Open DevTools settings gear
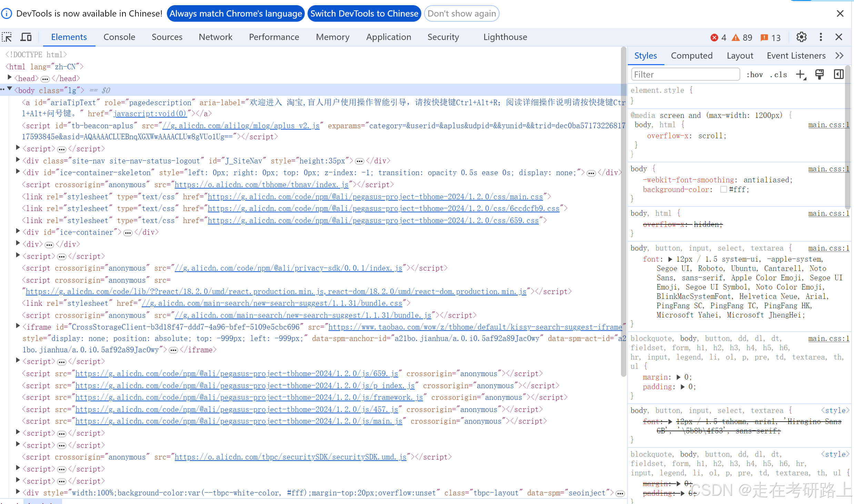Screen dimensions: 854x504 (x=801, y=37)
